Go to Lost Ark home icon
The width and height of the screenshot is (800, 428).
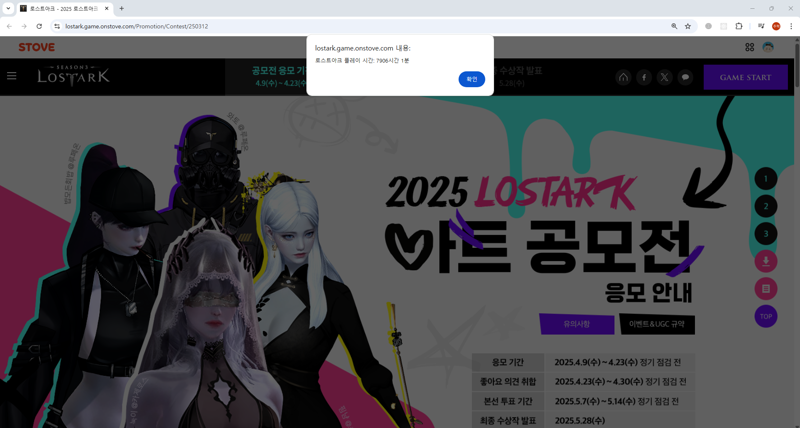[x=623, y=78]
